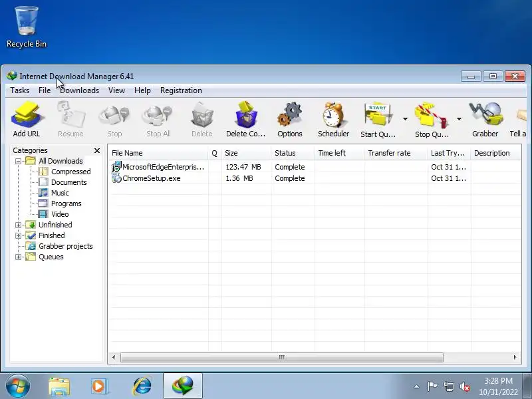This screenshot has width=532, height=399.
Task: Click the muted volume tray icon
Action: click(x=464, y=386)
